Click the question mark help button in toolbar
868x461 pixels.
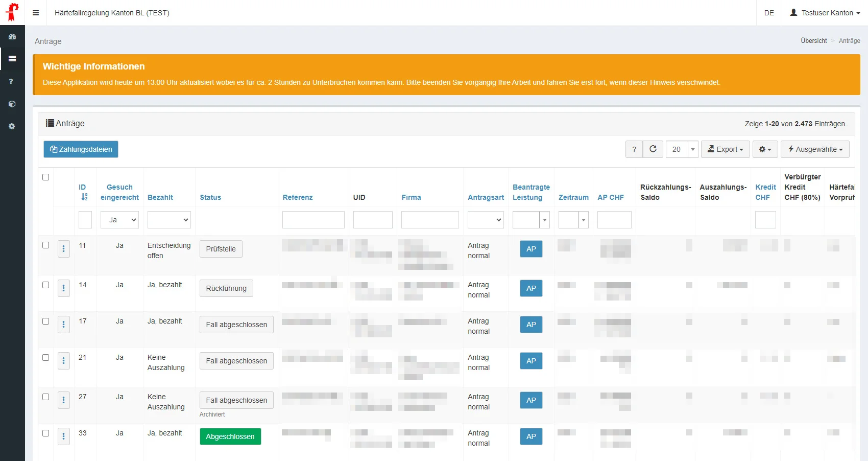click(x=634, y=149)
